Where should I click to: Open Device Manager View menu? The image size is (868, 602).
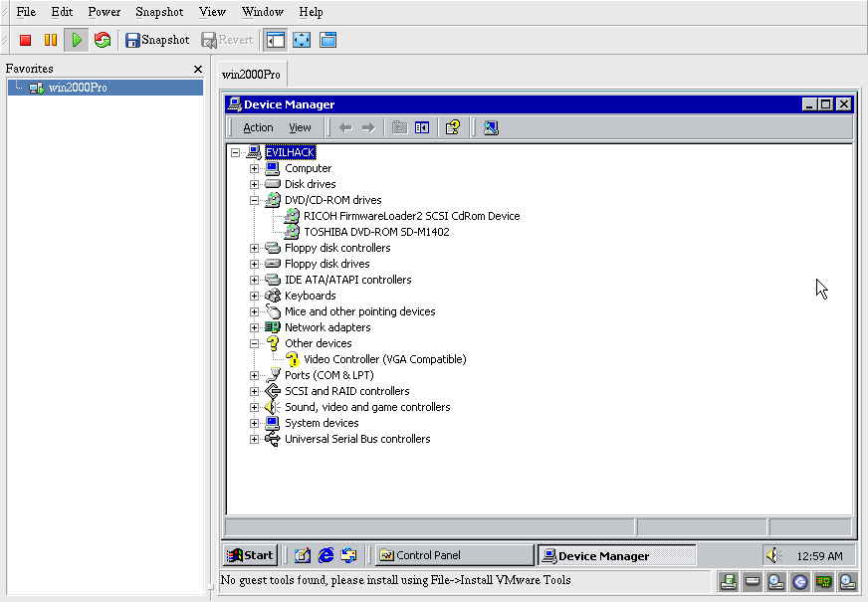tap(300, 127)
